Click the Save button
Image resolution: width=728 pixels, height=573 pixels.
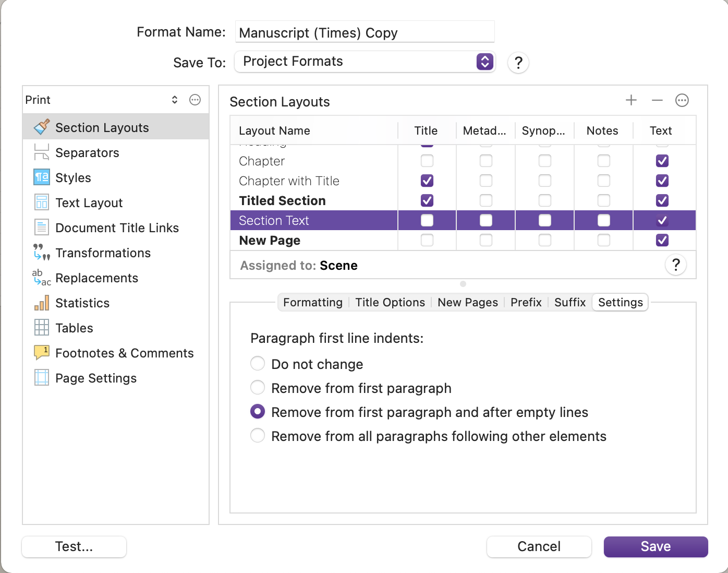point(656,546)
